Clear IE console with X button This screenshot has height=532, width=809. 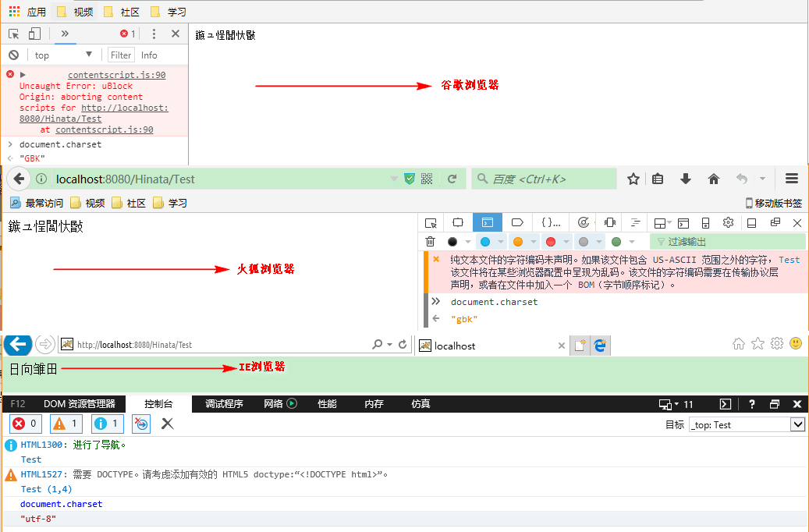tap(167, 424)
